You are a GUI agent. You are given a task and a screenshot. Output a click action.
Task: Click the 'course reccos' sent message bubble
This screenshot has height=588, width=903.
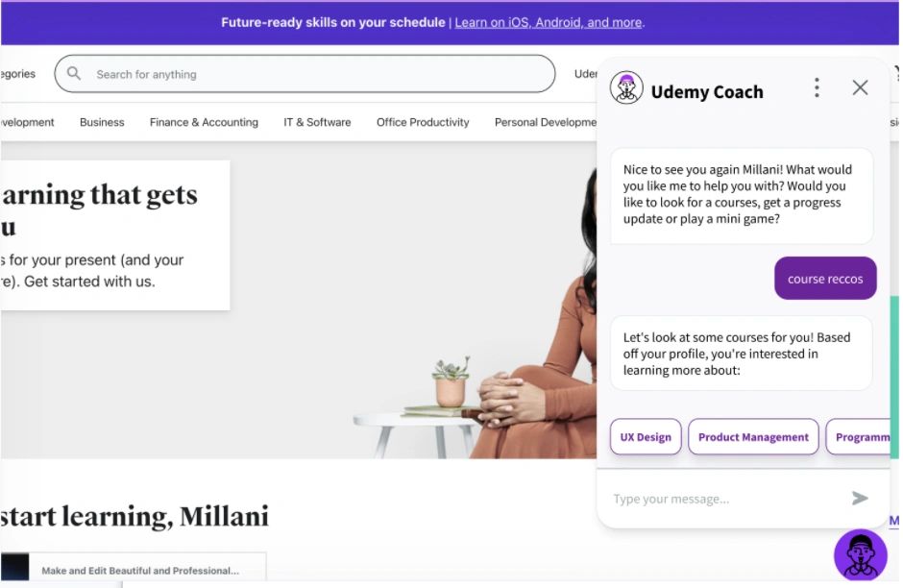pos(825,279)
